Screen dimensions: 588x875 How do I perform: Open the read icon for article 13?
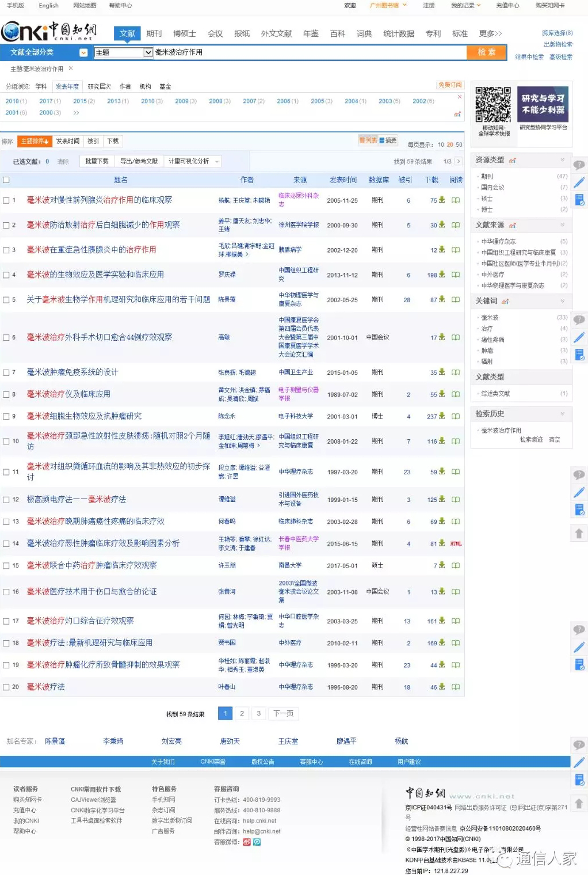pos(456,522)
